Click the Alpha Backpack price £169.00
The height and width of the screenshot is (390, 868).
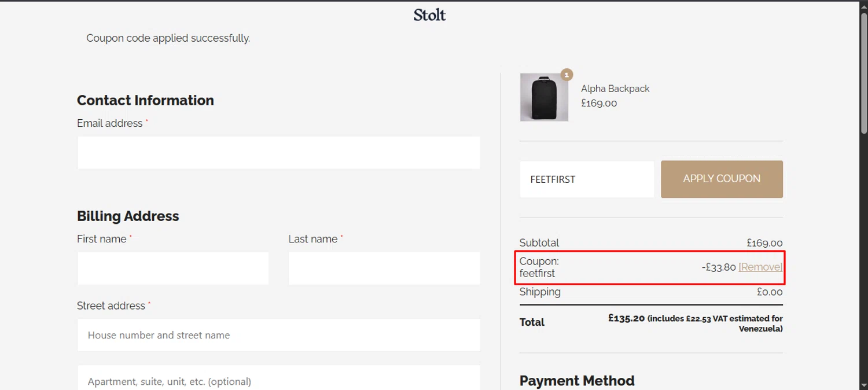coord(599,104)
